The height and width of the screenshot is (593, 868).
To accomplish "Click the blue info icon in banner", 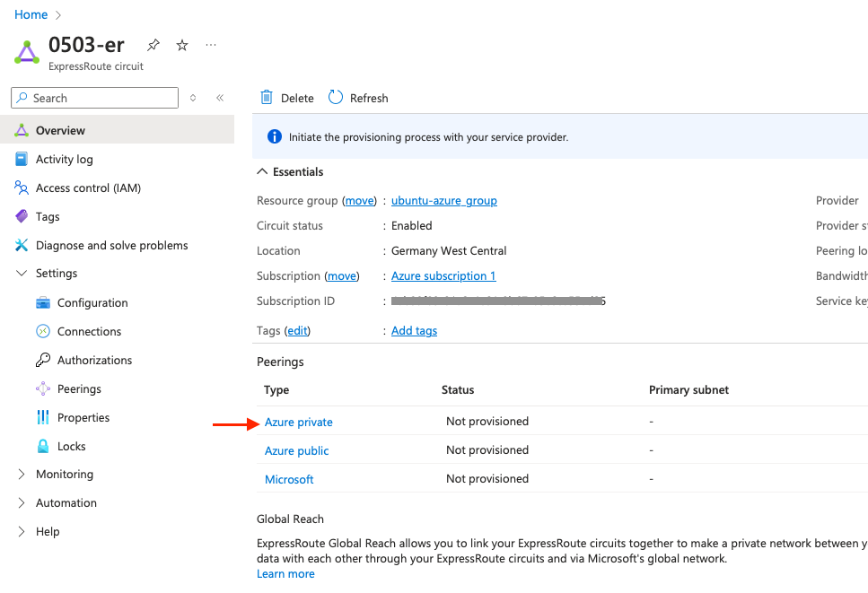I will 275,136.
